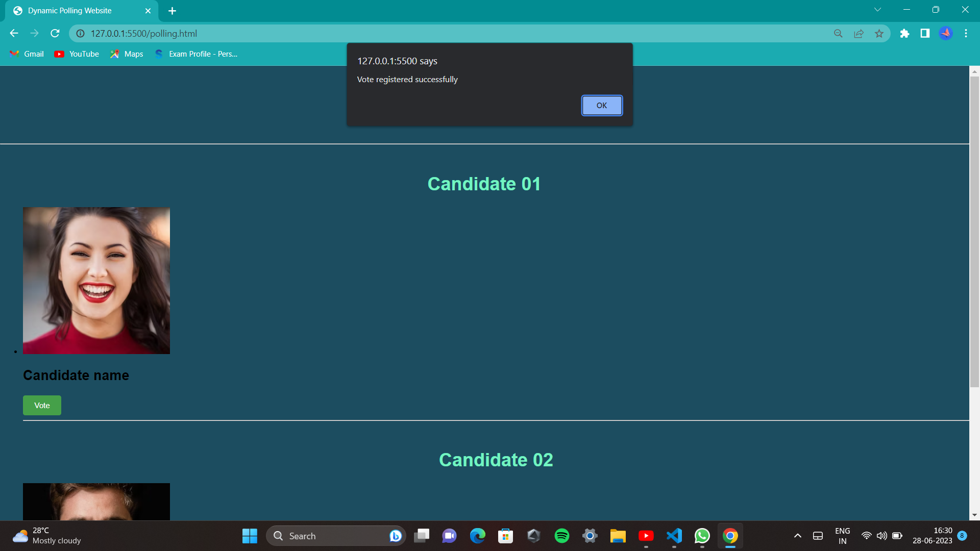The image size is (980, 551).
Task: Click the Candidate 01 photo
Action: [x=96, y=280]
